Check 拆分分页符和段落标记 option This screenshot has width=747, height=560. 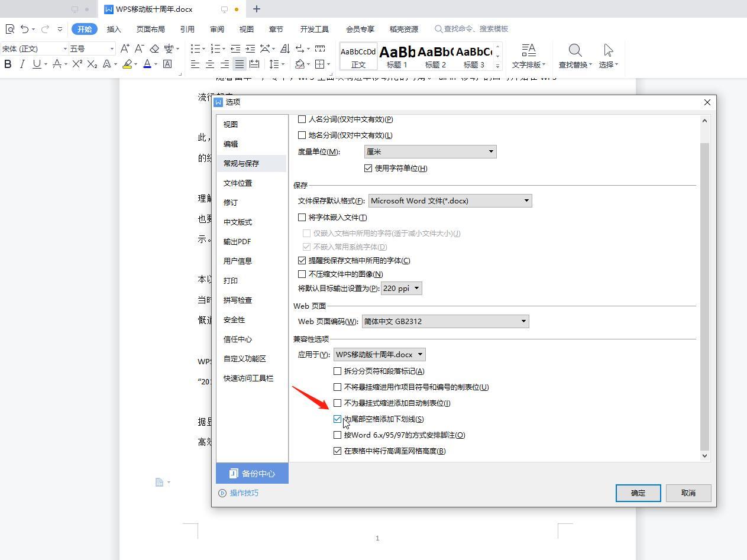(337, 371)
